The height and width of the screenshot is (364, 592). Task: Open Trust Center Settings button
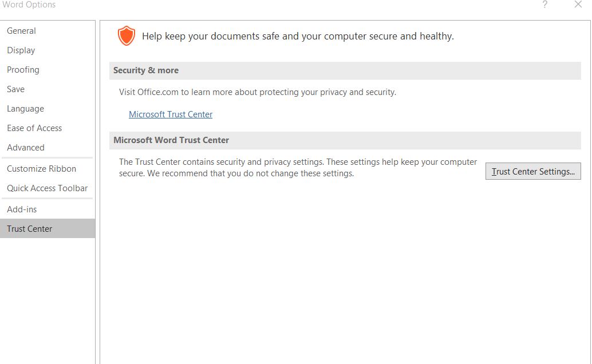pyautogui.click(x=533, y=172)
